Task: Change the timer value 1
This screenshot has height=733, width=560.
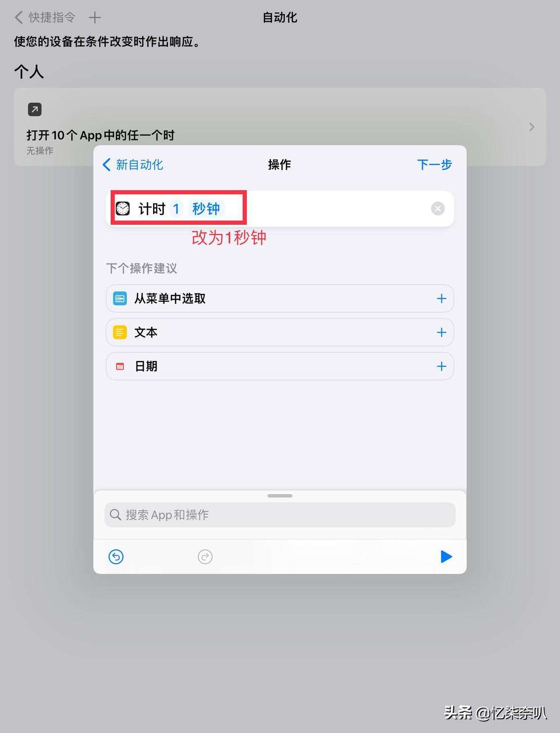Action: click(176, 208)
